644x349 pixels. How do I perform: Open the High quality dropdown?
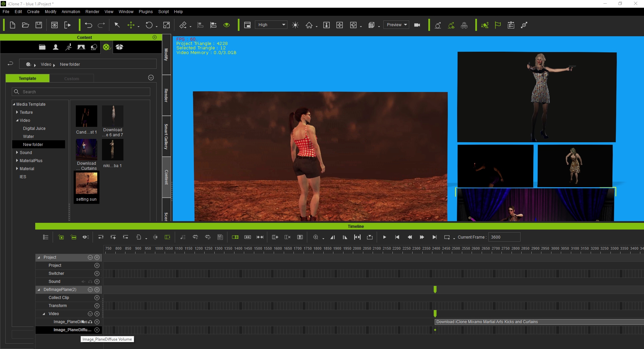[x=271, y=25]
